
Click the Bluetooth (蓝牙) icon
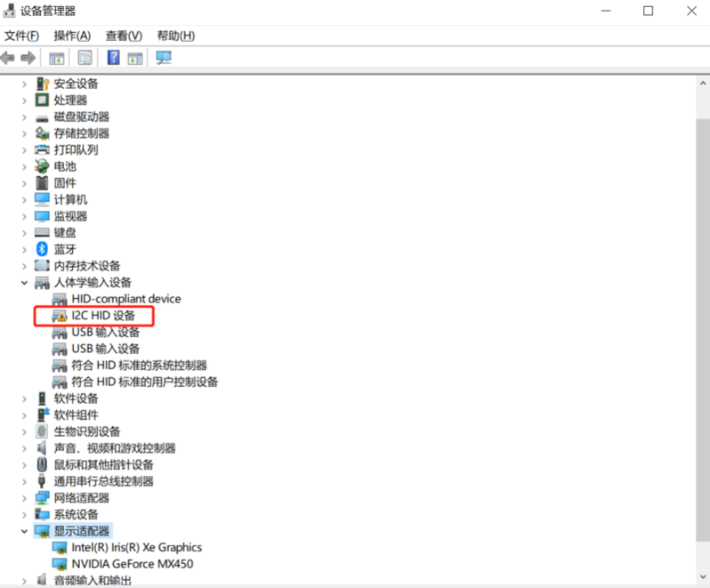click(x=42, y=249)
